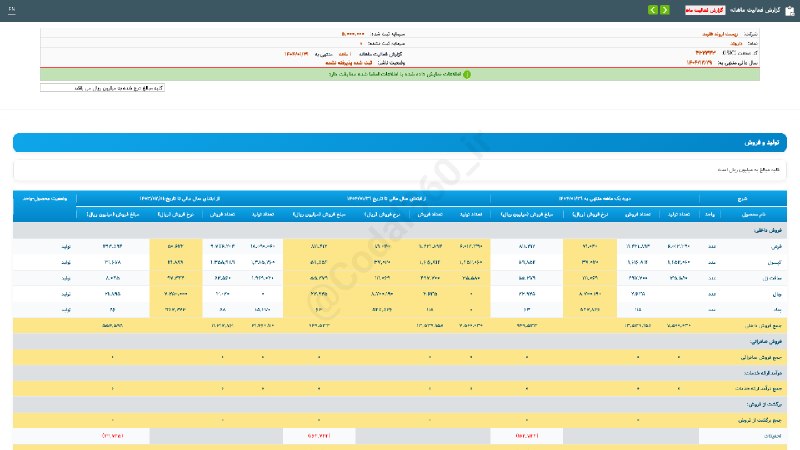Click the واحد column header
The image size is (800, 450).
pos(710,214)
